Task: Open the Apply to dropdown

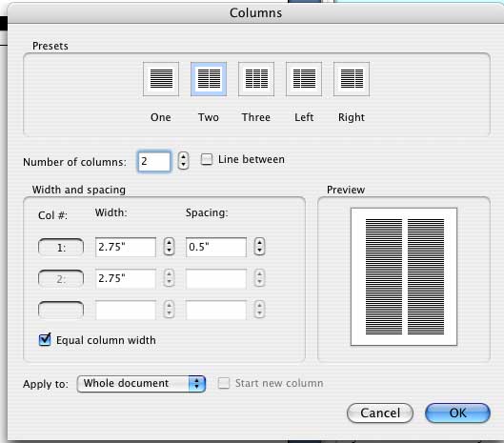Action: [141, 384]
